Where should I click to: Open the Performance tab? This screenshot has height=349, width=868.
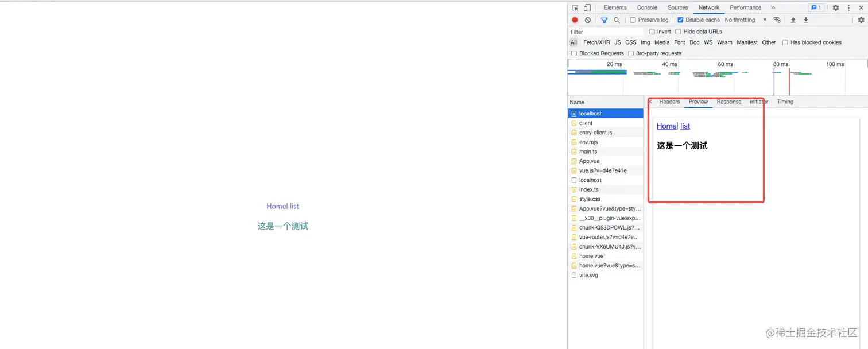click(745, 7)
